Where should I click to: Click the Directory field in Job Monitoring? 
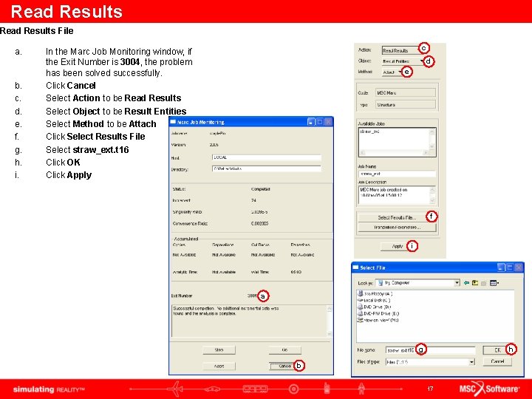[x=266, y=168]
